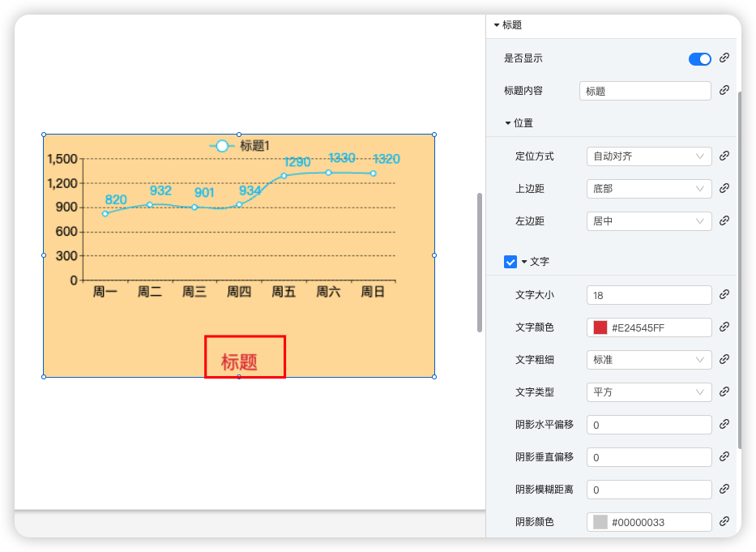Collapse the 位置 section
756x552 pixels.
pos(508,123)
